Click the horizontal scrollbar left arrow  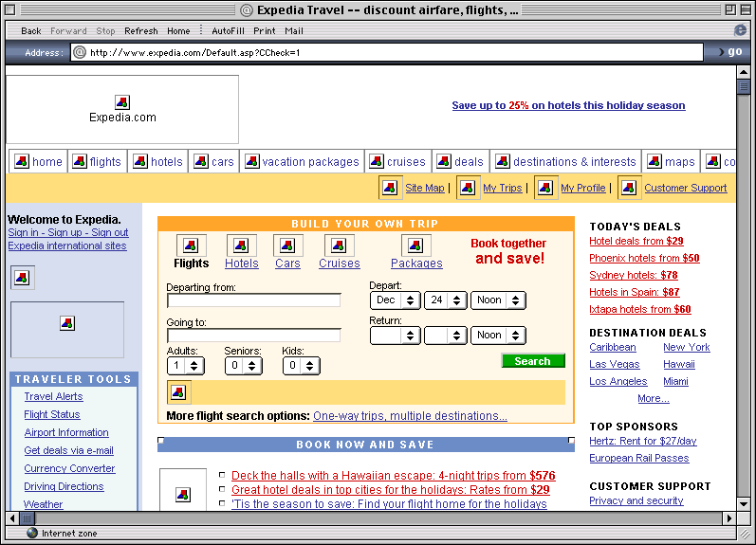tap(12, 518)
